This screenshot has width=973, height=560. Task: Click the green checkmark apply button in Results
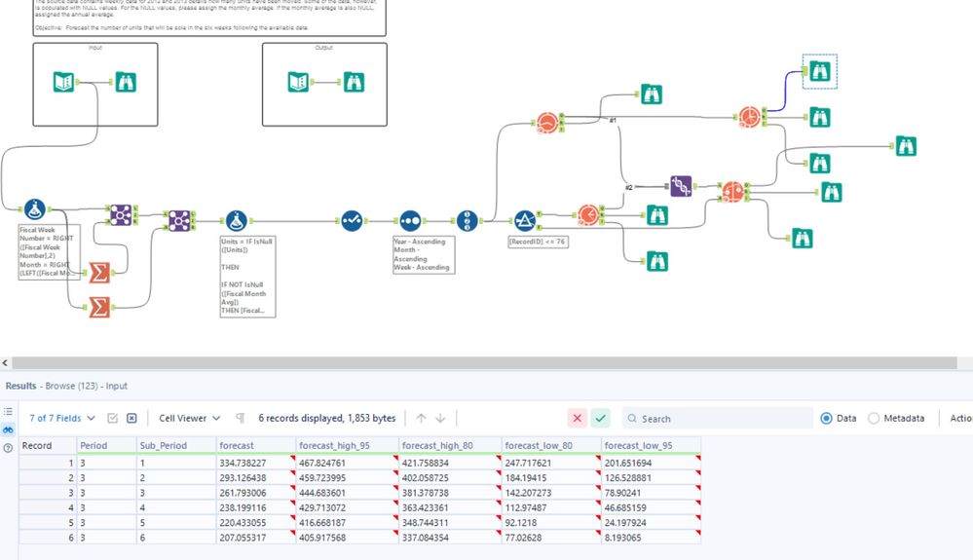coord(600,419)
